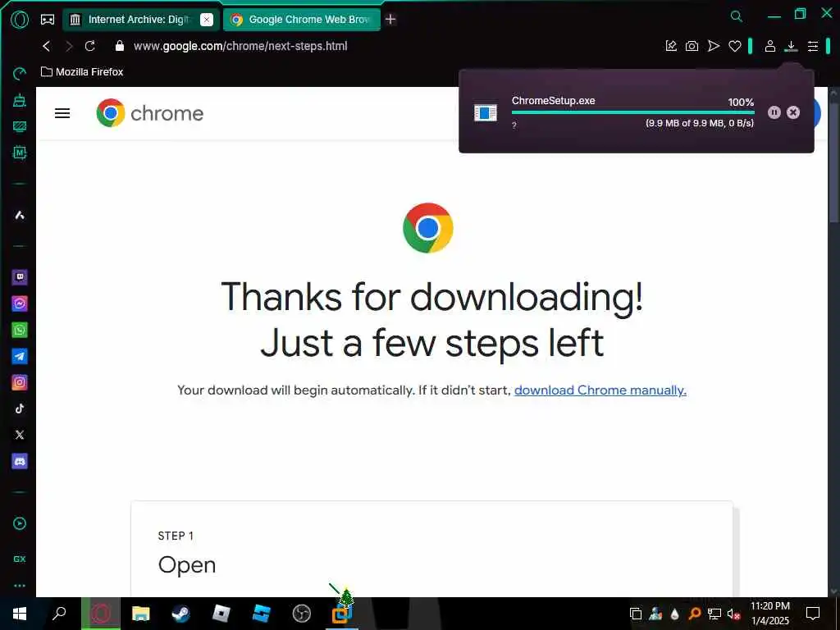Open the Chrome page hamburger menu
This screenshot has width=840, height=630.
[62, 113]
